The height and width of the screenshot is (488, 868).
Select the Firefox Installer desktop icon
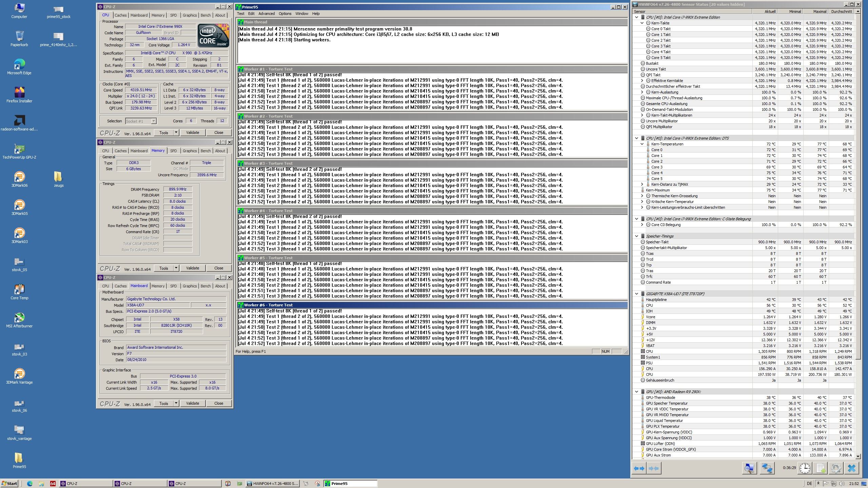19,95
